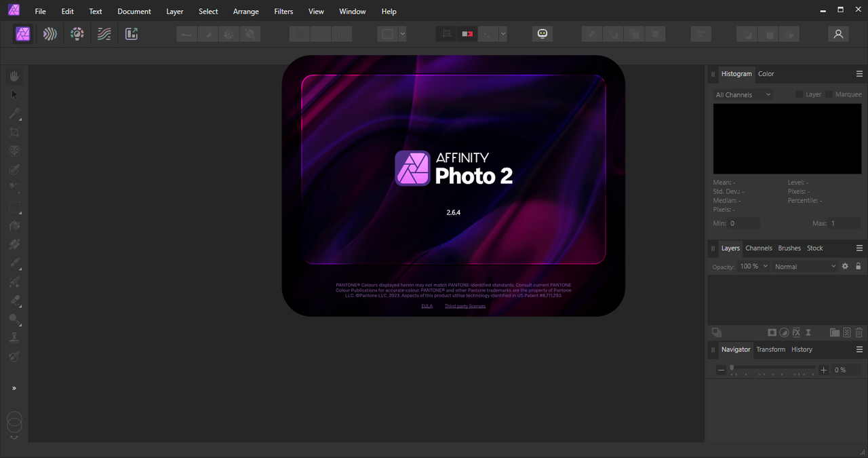Open the Normal blend mode dropdown
The image size is (868, 458).
click(805, 267)
